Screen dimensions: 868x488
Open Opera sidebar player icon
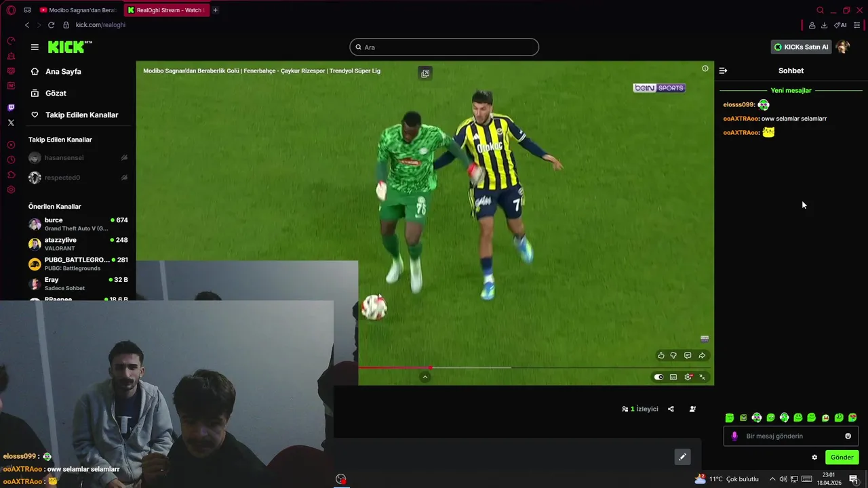11,145
